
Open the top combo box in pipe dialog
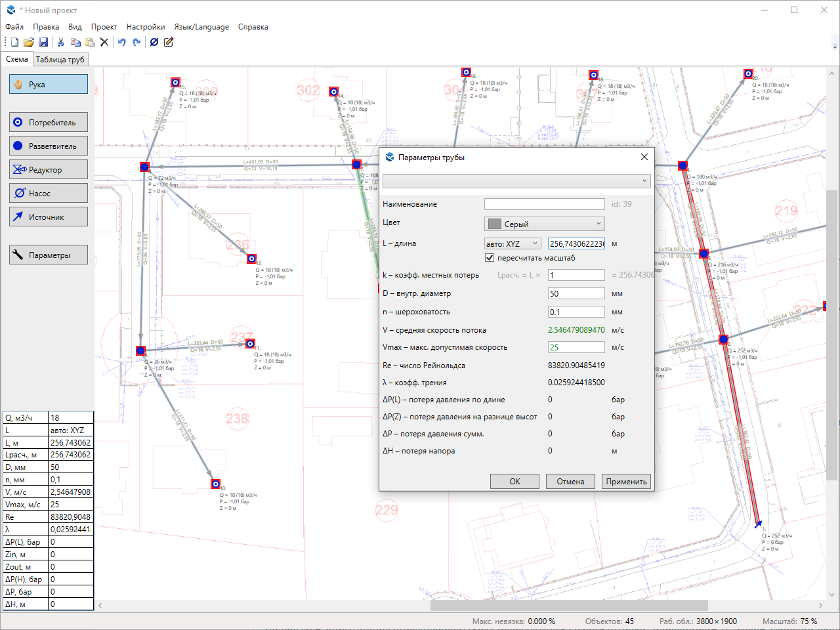pos(516,181)
